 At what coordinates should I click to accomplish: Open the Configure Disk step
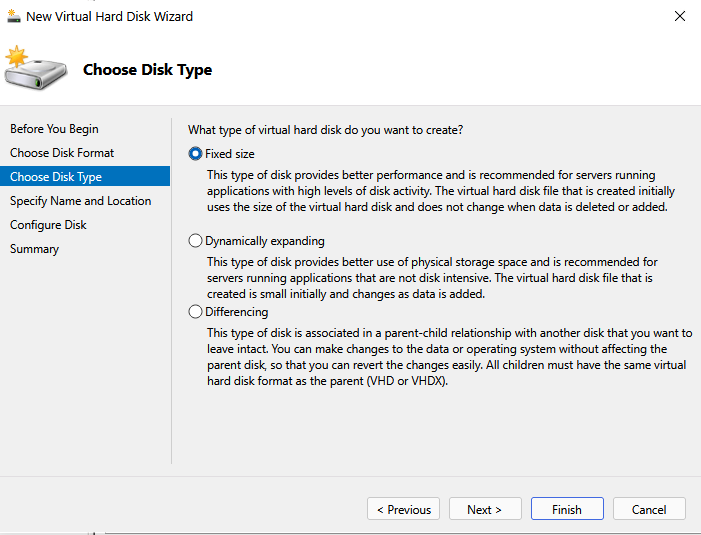pyautogui.click(x=48, y=225)
